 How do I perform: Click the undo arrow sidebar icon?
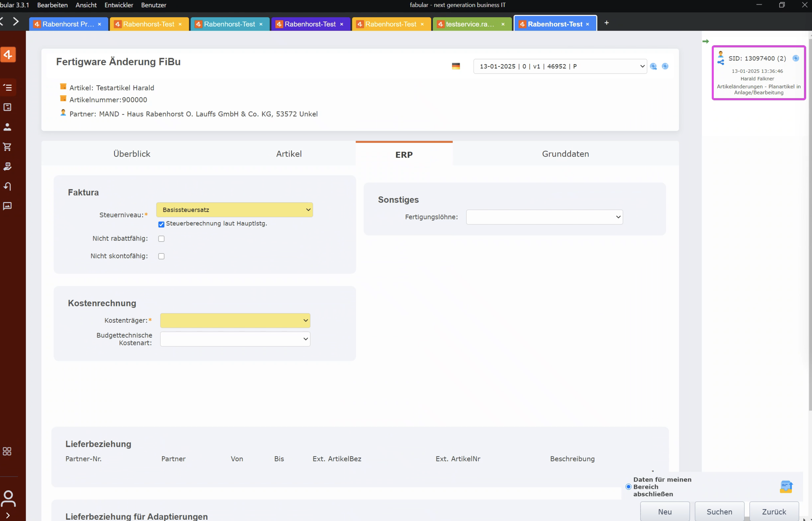7,186
